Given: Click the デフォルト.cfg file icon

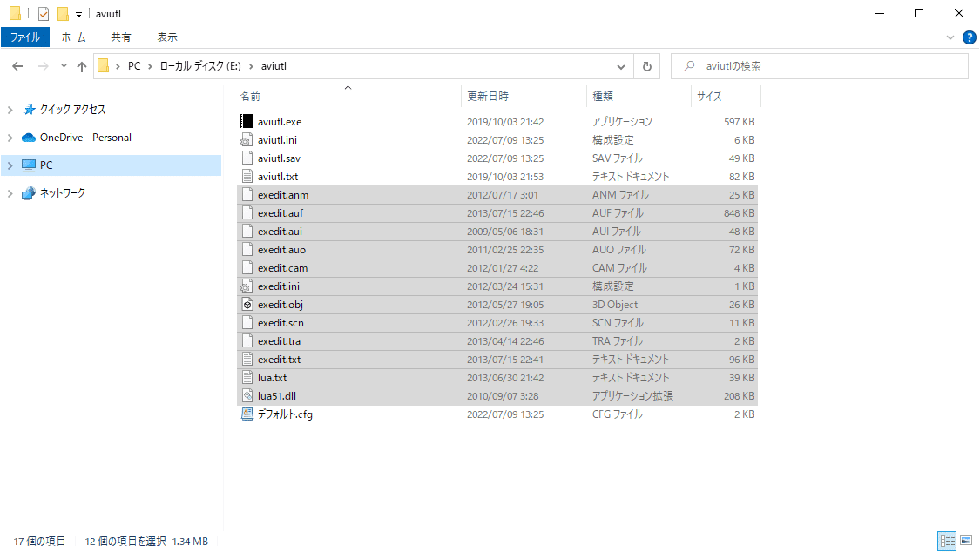Looking at the screenshot, I should [x=247, y=414].
